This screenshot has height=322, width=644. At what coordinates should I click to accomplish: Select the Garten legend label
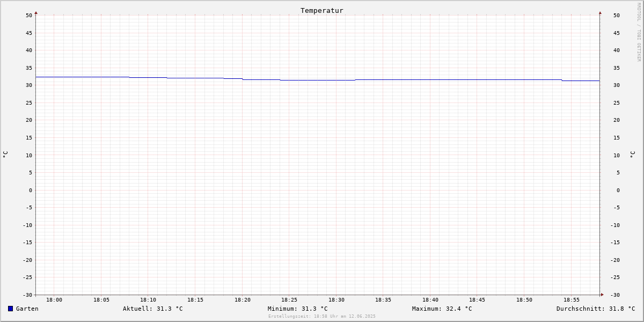point(27,309)
